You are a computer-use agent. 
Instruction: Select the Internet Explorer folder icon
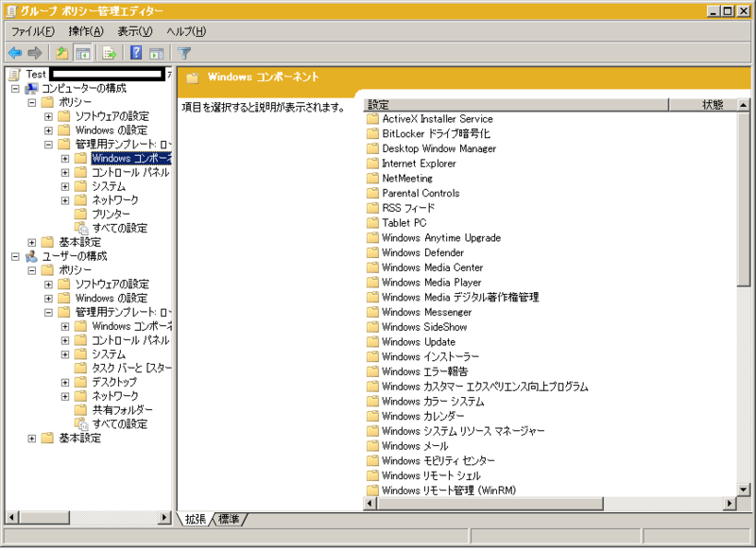coord(372,164)
